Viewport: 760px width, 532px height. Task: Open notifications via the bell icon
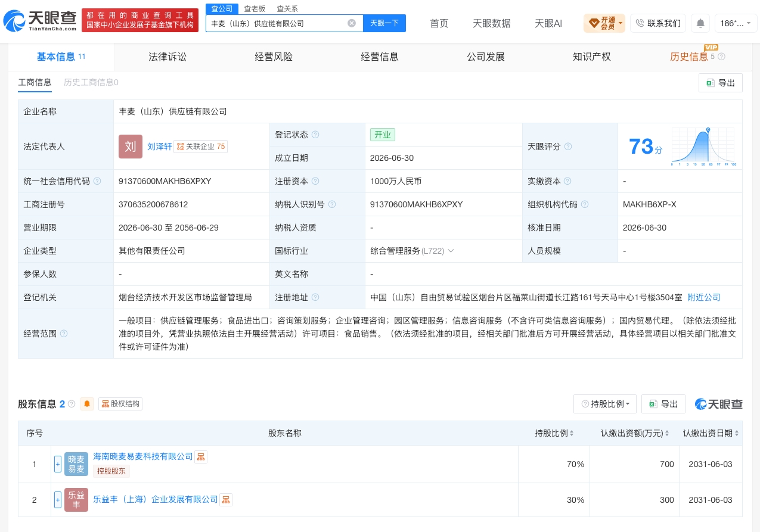(x=700, y=23)
